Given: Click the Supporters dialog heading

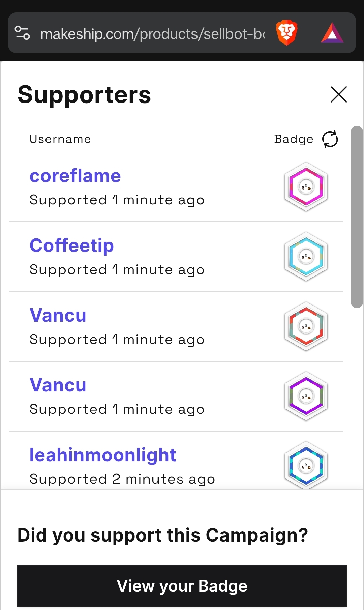Looking at the screenshot, I should coord(84,95).
